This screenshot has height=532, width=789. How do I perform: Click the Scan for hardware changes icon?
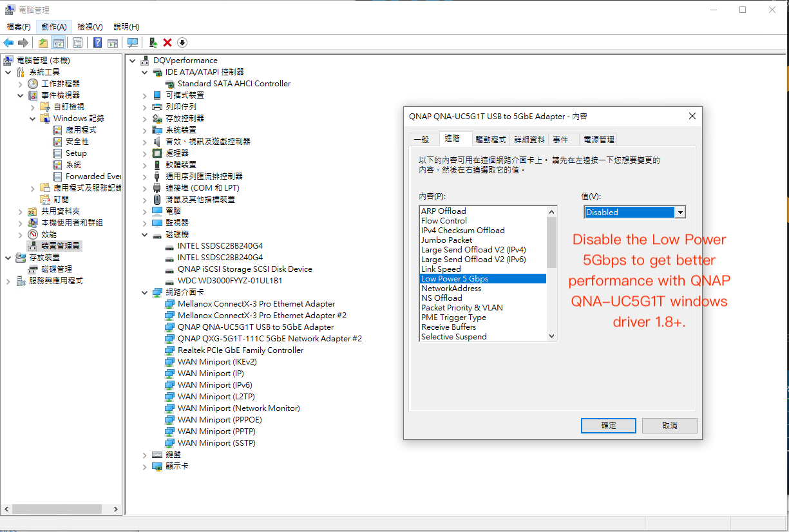[x=133, y=43]
